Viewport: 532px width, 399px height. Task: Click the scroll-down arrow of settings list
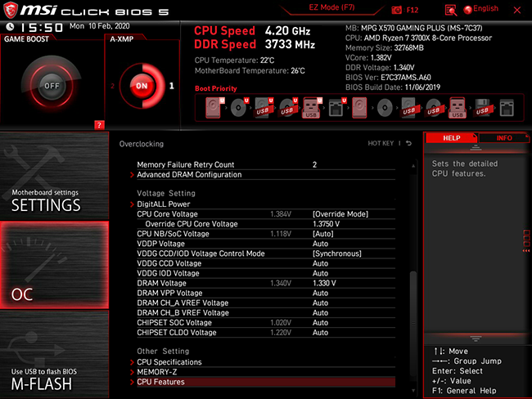pyautogui.click(x=413, y=391)
